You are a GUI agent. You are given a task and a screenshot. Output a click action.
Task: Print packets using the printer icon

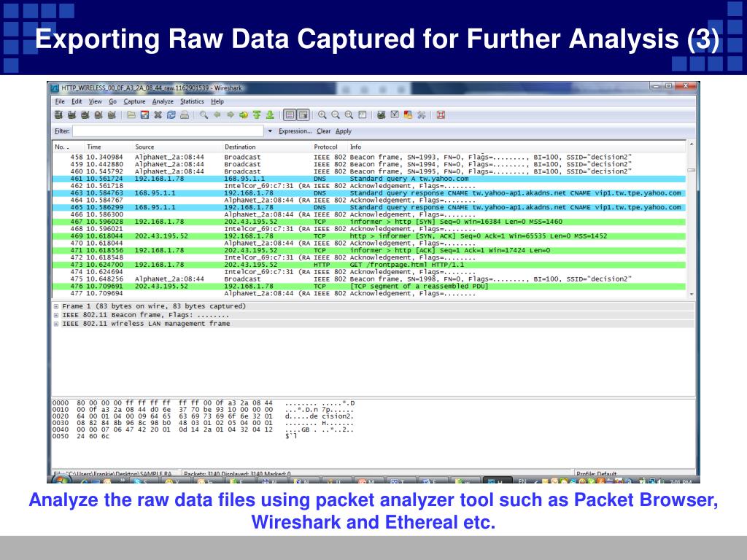click(x=185, y=114)
